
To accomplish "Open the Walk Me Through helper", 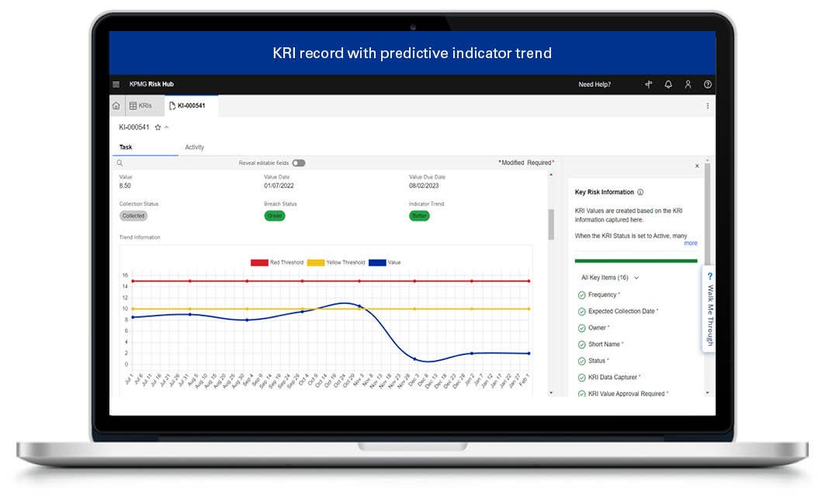I will coord(709,309).
